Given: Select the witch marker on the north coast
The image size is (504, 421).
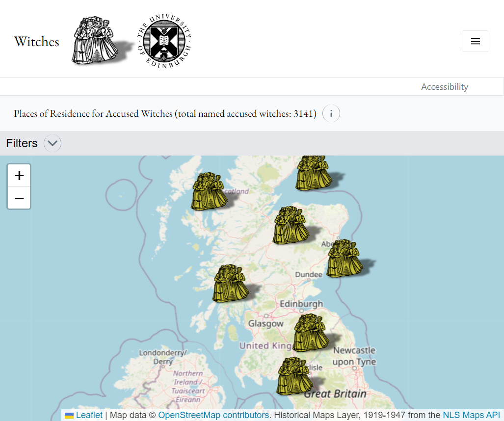Looking at the screenshot, I should coord(314,173).
